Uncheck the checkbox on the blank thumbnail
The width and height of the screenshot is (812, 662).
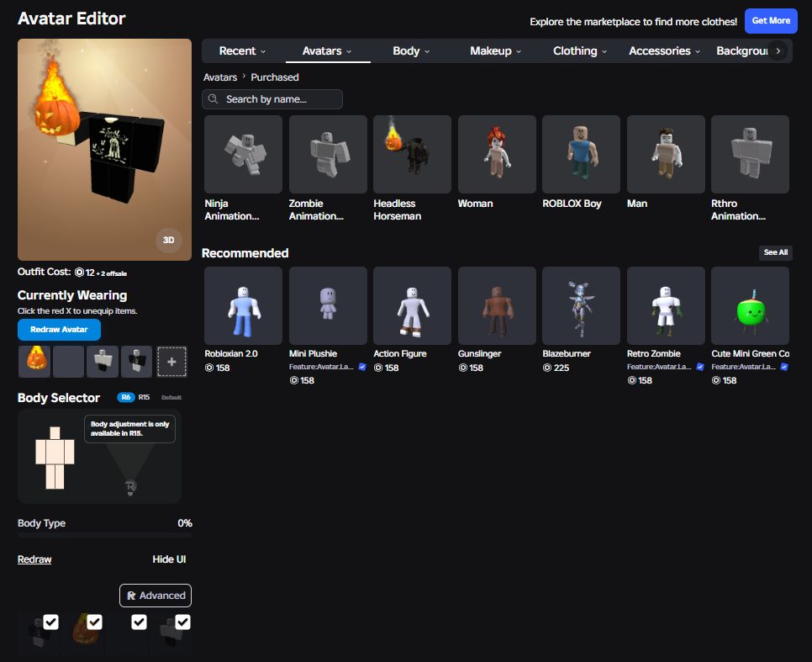[139, 622]
